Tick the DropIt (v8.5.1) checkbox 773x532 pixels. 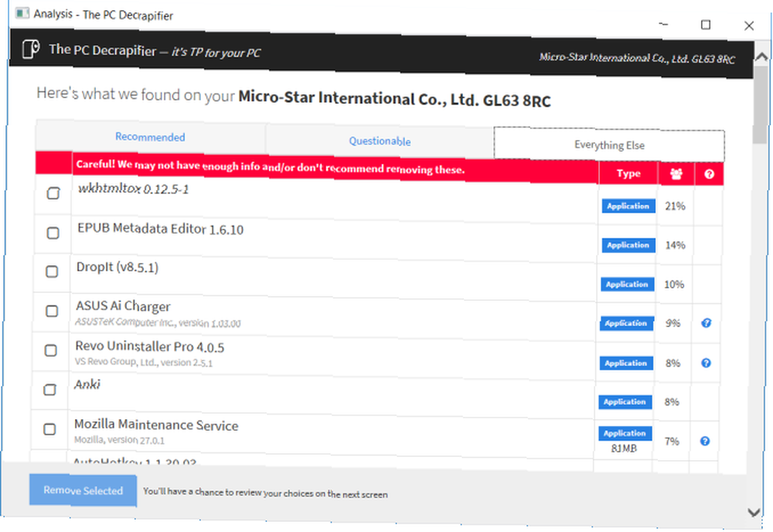[x=52, y=271]
